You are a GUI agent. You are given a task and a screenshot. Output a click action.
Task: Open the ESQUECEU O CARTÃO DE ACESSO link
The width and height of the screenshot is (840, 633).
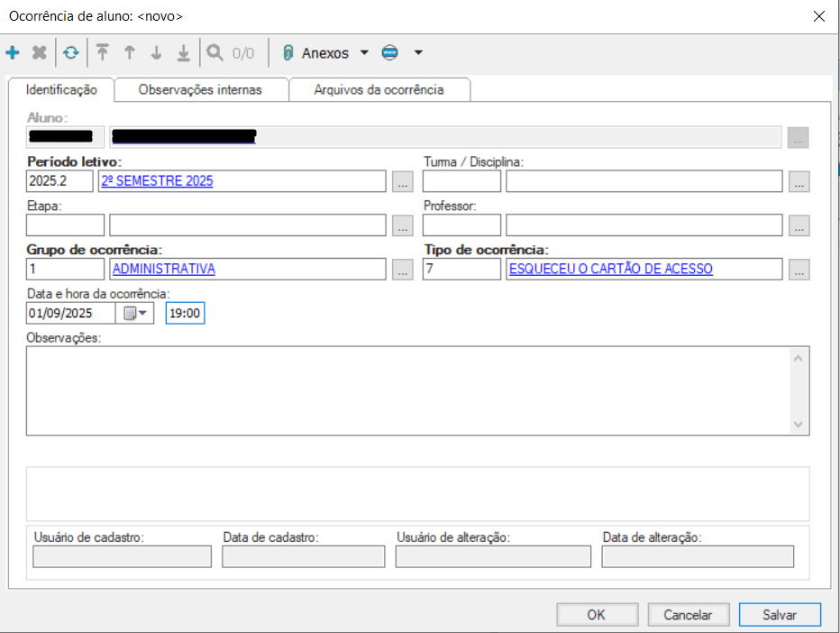[x=610, y=269]
